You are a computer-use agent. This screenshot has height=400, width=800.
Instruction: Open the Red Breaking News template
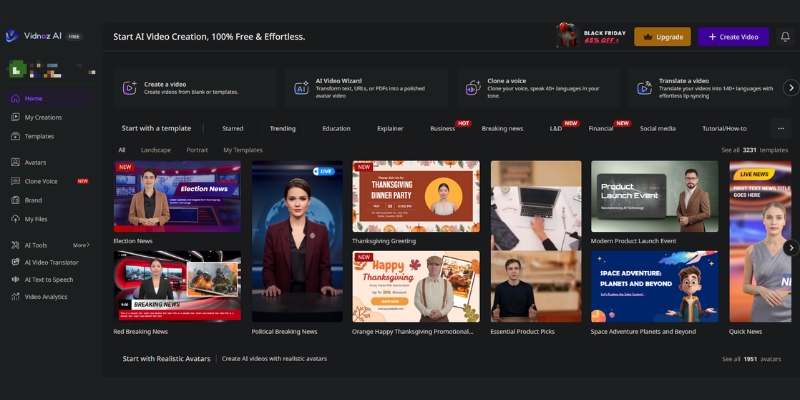click(x=177, y=286)
